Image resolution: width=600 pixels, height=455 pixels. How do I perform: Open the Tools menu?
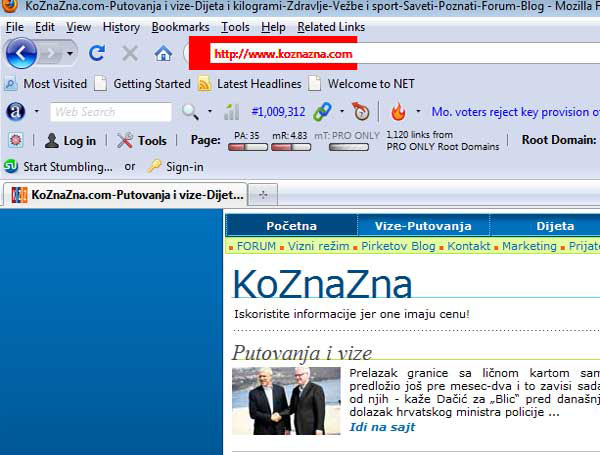click(235, 27)
